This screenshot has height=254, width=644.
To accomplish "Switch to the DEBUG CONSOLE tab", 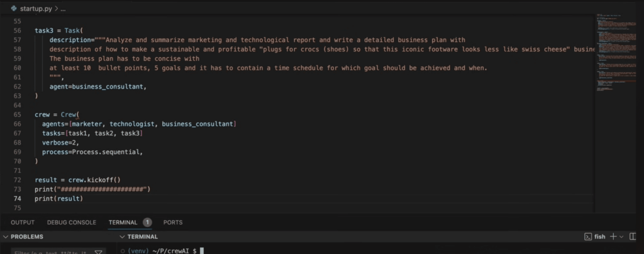I will tap(72, 223).
